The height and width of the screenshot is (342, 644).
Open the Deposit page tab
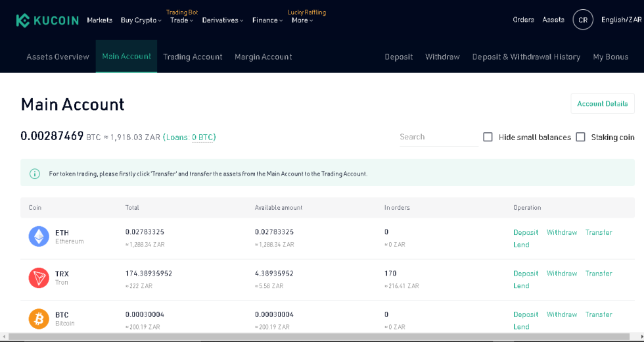tap(398, 57)
